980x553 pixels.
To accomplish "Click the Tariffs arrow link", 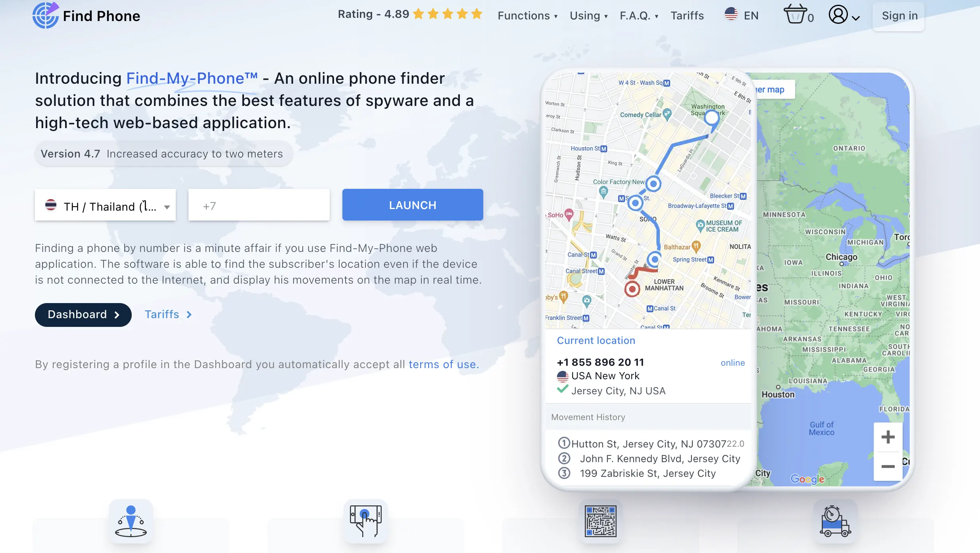I will click(x=167, y=314).
